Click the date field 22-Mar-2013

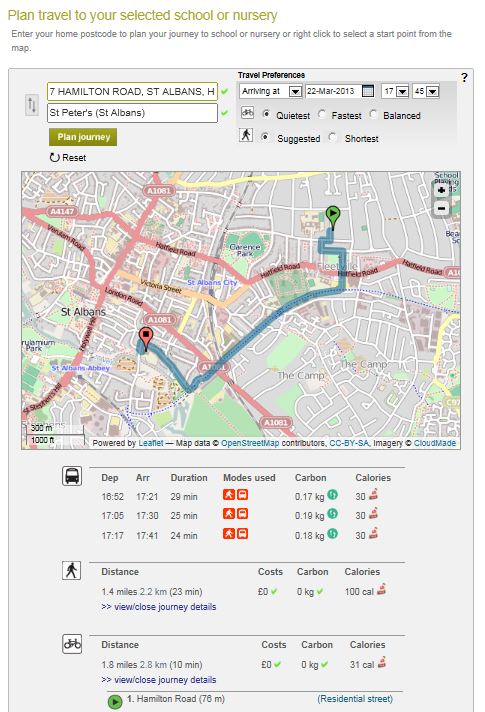point(334,91)
